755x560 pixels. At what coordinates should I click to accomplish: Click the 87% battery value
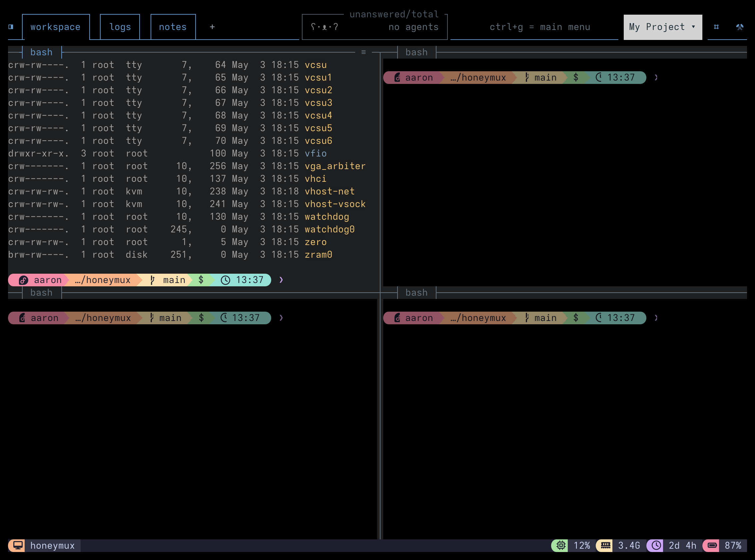click(733, 545)
